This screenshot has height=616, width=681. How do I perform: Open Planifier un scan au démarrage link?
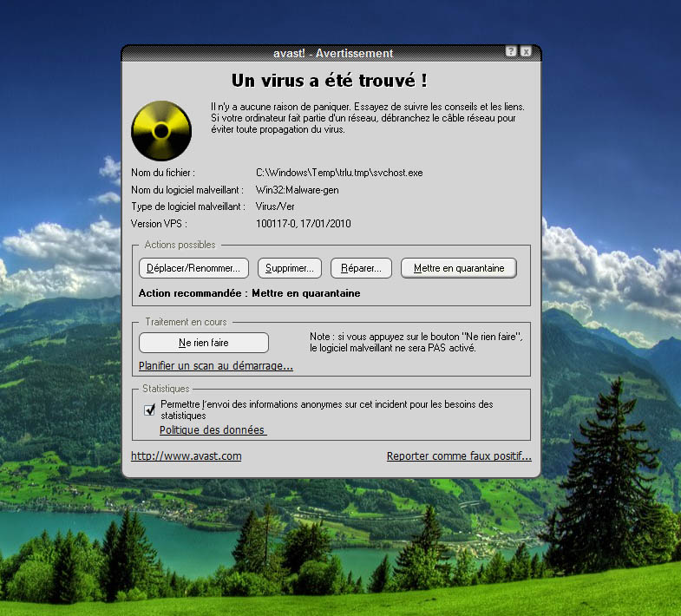click(216, 366)
